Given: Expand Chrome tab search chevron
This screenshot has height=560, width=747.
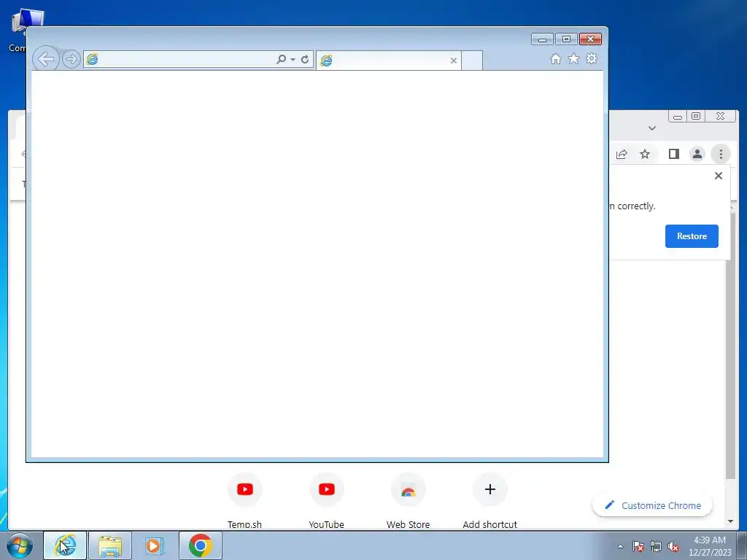Looking at the screenshot, I should point(652,128).
